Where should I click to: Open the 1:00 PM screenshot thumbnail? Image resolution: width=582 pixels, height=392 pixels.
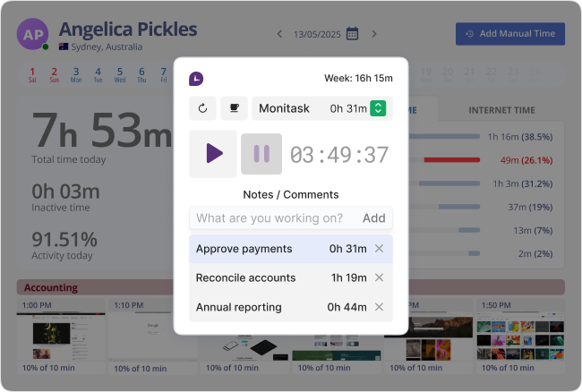click(x=61, y=337)
